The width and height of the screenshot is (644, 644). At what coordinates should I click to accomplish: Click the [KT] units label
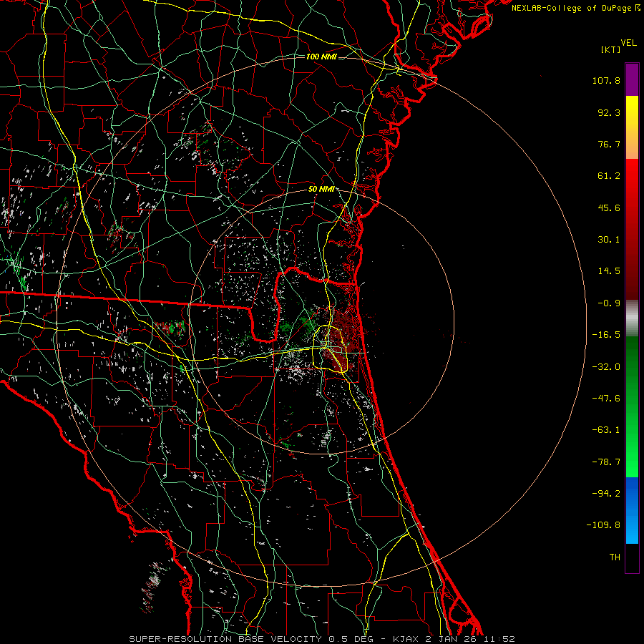(611, 49)
